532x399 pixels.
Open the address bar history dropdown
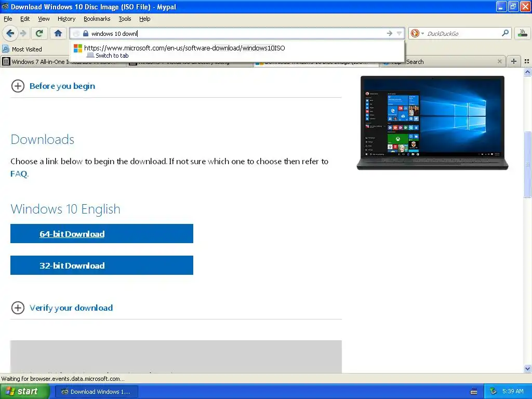(x=399, y=33)
